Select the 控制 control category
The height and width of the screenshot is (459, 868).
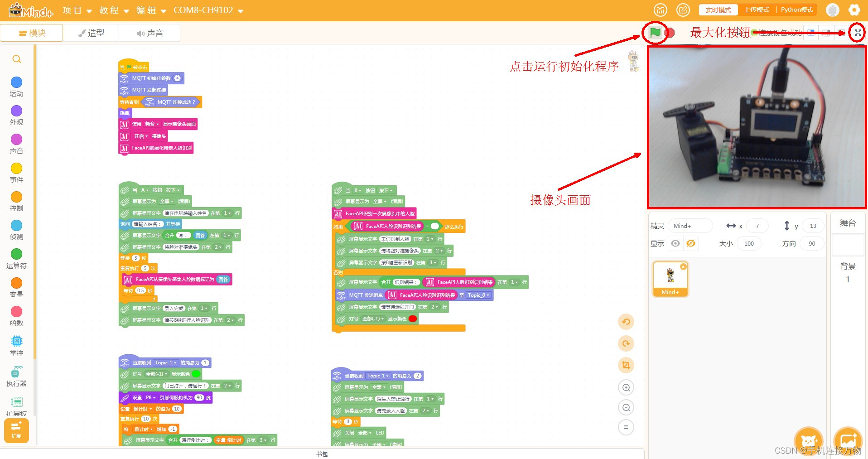click(x=16, y=202)
